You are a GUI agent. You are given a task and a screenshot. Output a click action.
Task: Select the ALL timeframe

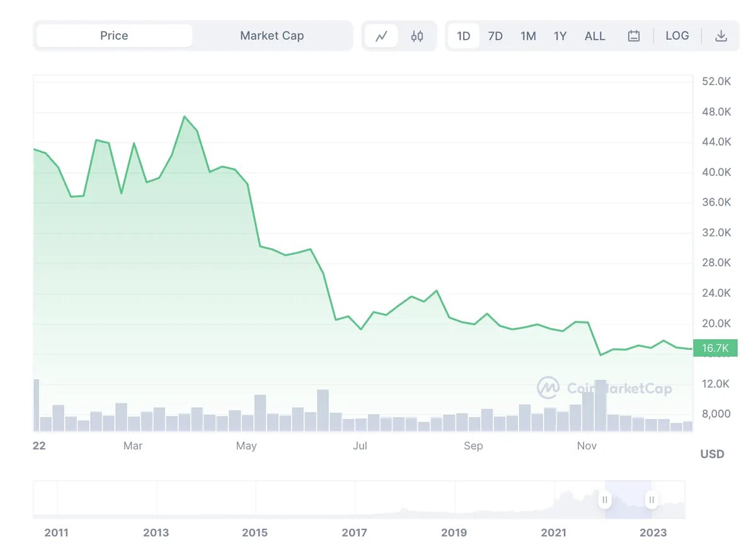tap(594, 36)
